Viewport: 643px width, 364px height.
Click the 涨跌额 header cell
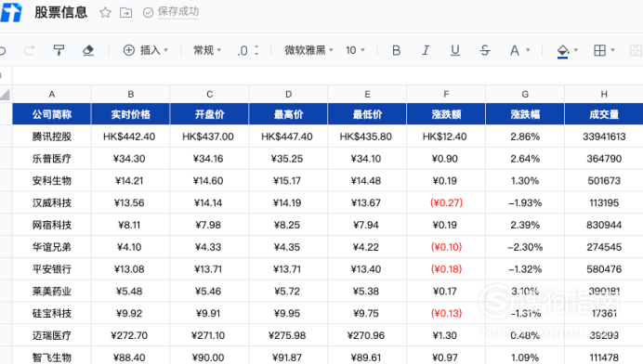pos(446,114)
